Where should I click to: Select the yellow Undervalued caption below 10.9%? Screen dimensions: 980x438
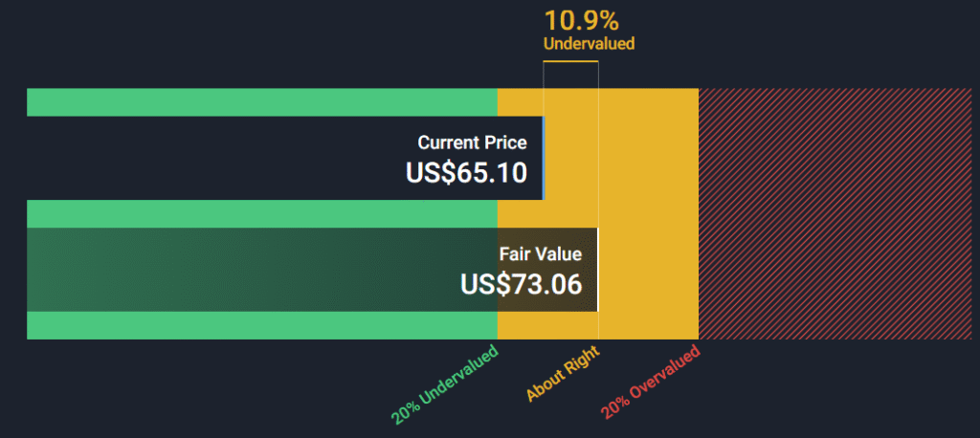[589, 44]
